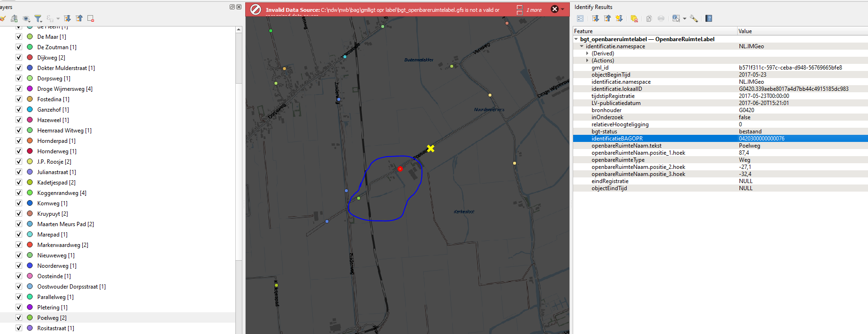Click the Nieuweweg layer color symbol
The height and width of the screenshot is (334, 868).
30,255
